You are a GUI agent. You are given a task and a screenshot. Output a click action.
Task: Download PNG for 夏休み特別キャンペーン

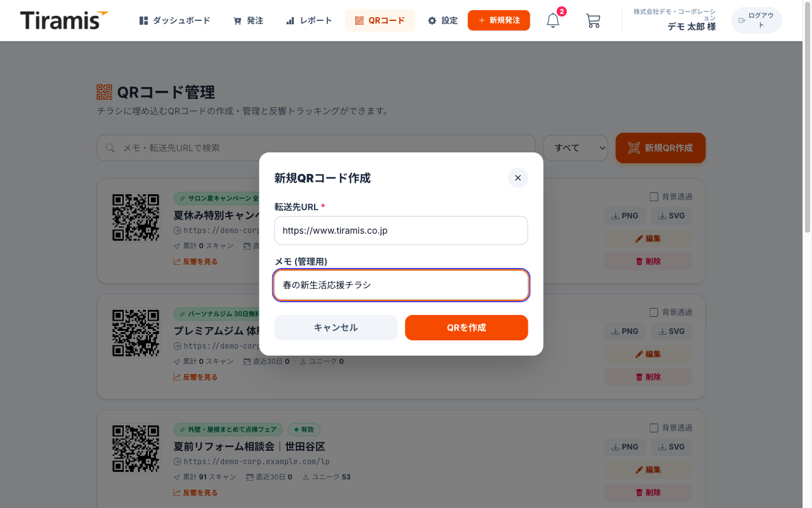click(x=625, y=216)
